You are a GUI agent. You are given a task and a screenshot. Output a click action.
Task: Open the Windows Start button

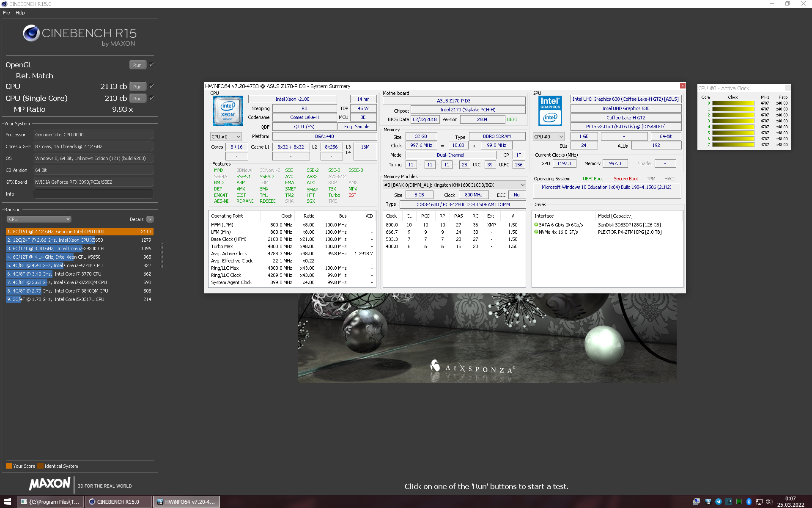coord(7,502)
